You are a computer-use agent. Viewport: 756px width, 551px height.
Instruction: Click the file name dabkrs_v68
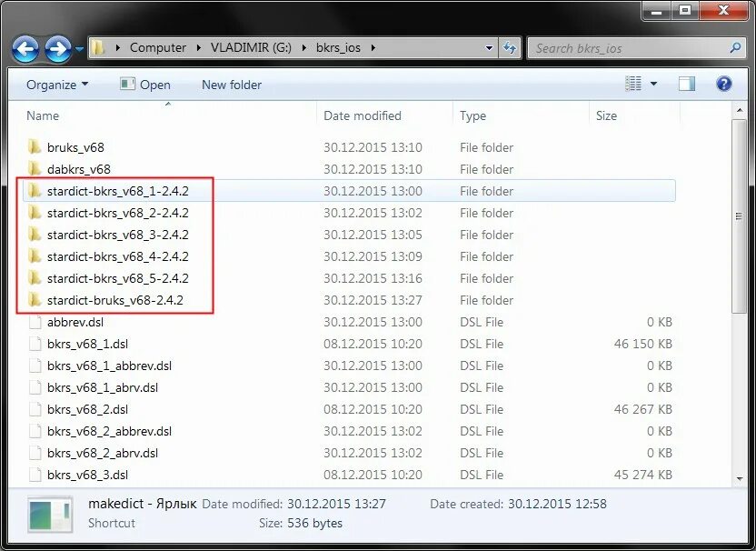[x=78, y=169]
